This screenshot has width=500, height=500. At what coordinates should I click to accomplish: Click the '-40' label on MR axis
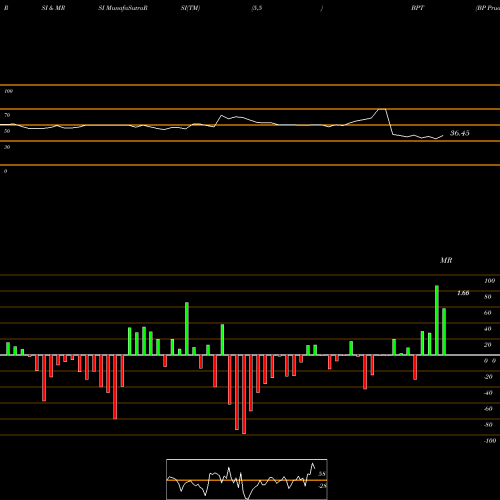[x=488, y=393]
